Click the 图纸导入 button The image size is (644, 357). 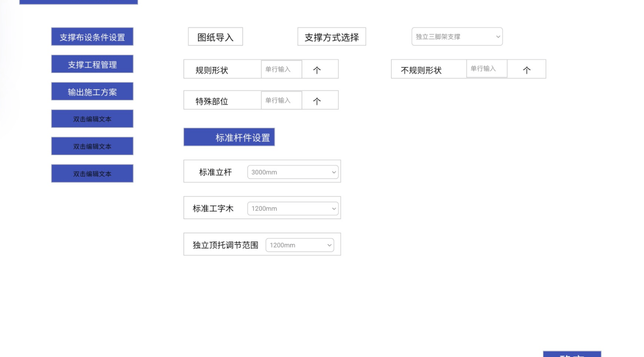[215, 37]
